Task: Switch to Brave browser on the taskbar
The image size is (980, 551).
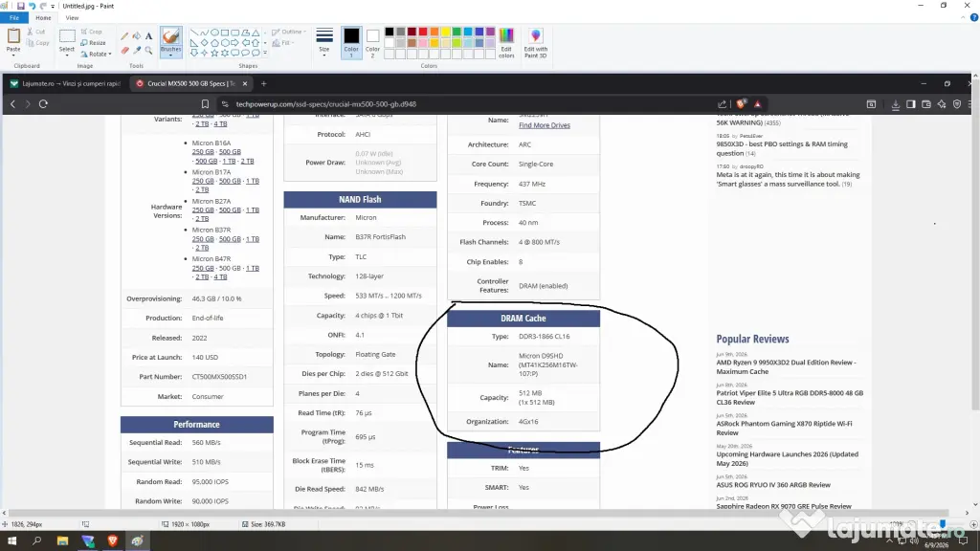Action: click(x=113, y=541)
